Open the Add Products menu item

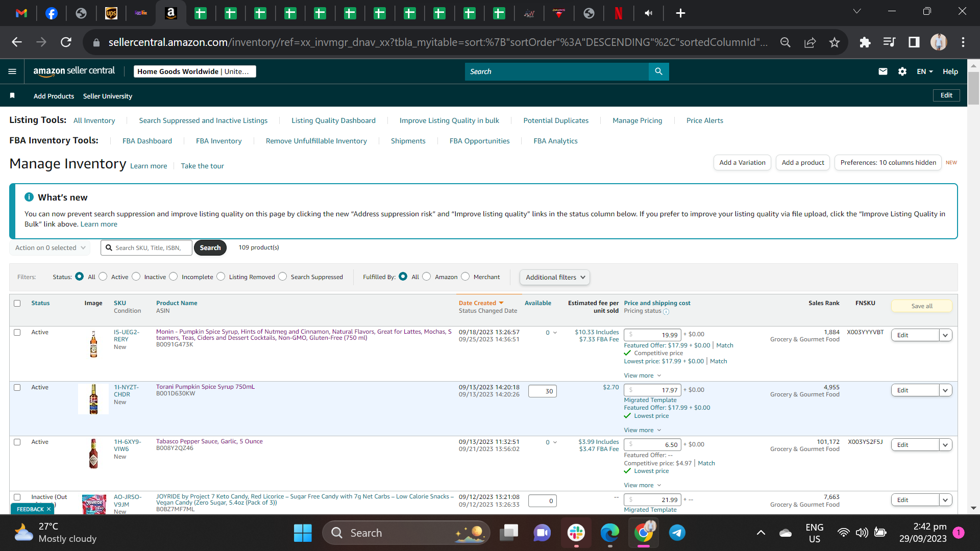click(x=54, y=96)
